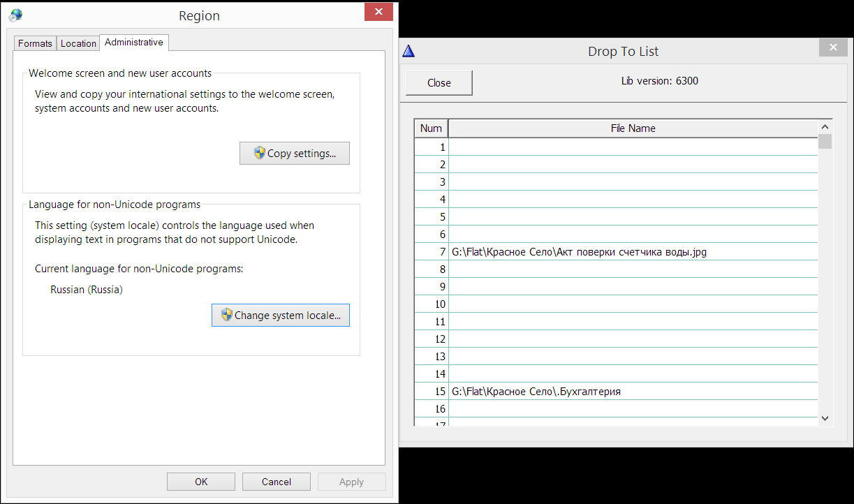Close the Drop To List window
The width and height of the screenshot is (854, 504).
(x=833, y=47)
